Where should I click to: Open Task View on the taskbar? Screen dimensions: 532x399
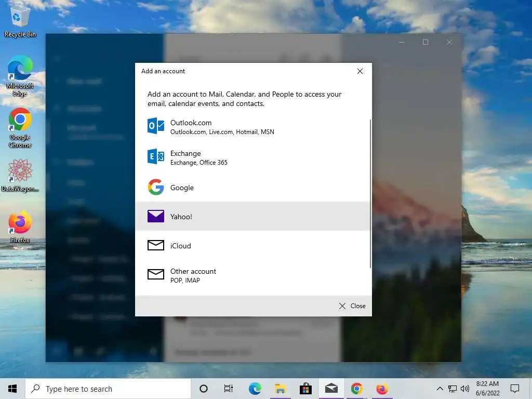pyautogui.click(x=229, y=389)
